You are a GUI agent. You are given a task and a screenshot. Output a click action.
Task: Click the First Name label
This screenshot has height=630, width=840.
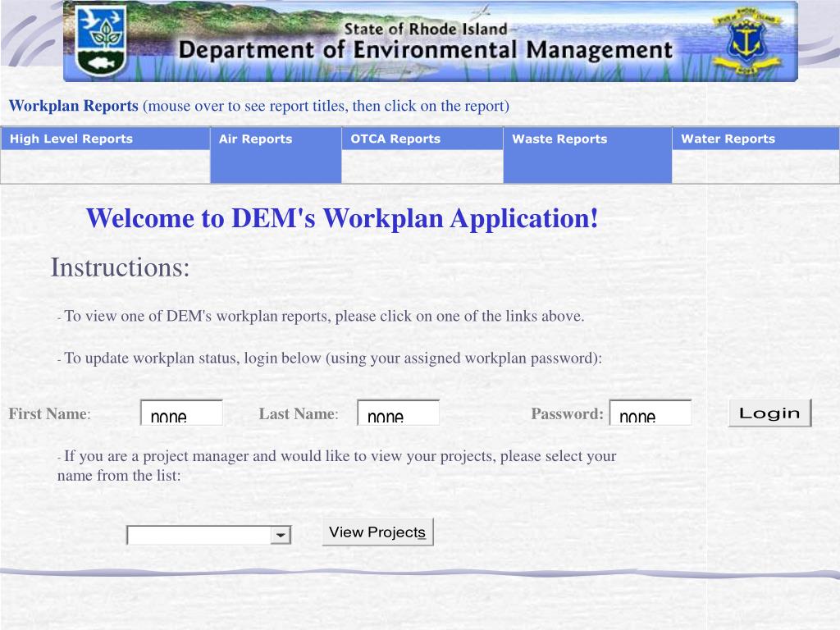49,413
